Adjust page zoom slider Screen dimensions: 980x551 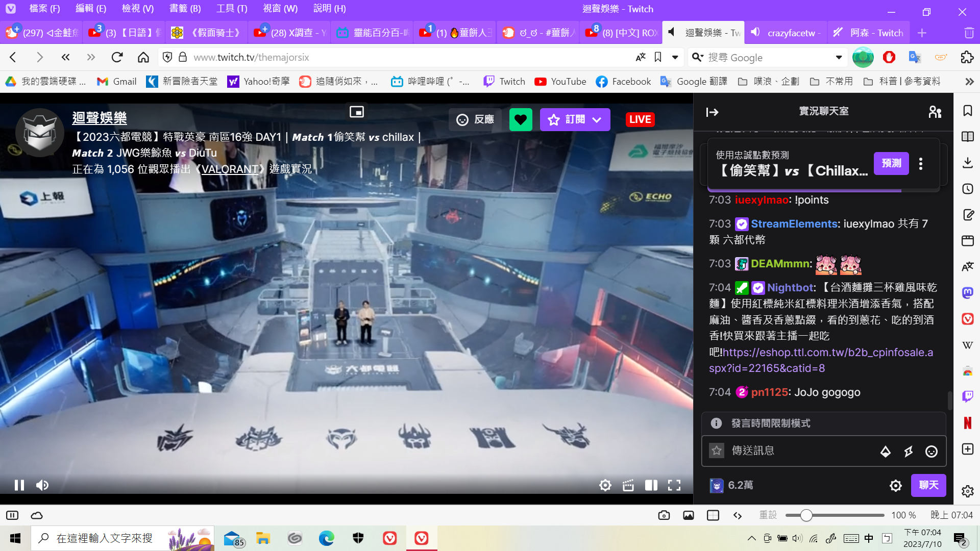point(835,515)
